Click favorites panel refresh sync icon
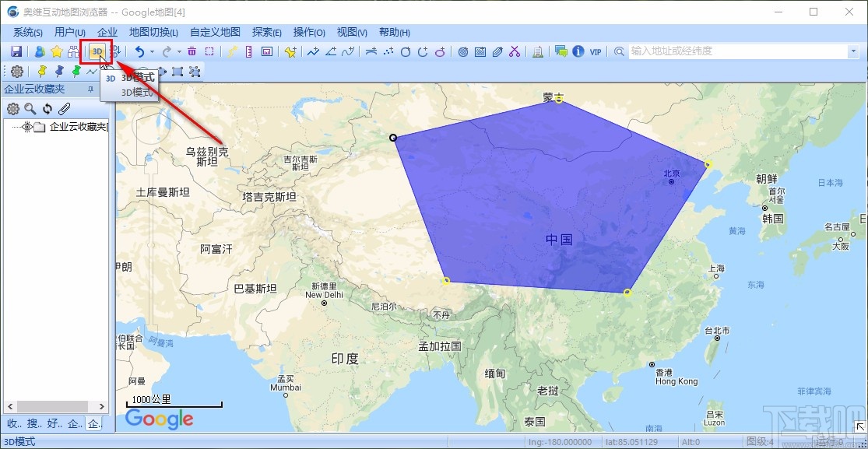The image size is (868, 449). 47,109
